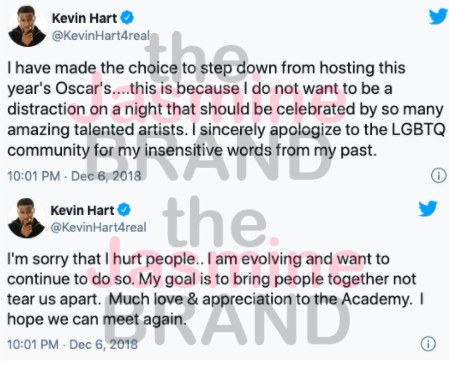Open @KevinHart4real handle in second tweet

[98, 227]
